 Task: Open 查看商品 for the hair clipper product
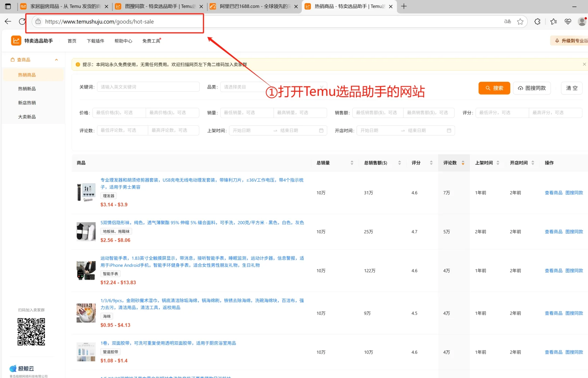(x=553, y=192)
